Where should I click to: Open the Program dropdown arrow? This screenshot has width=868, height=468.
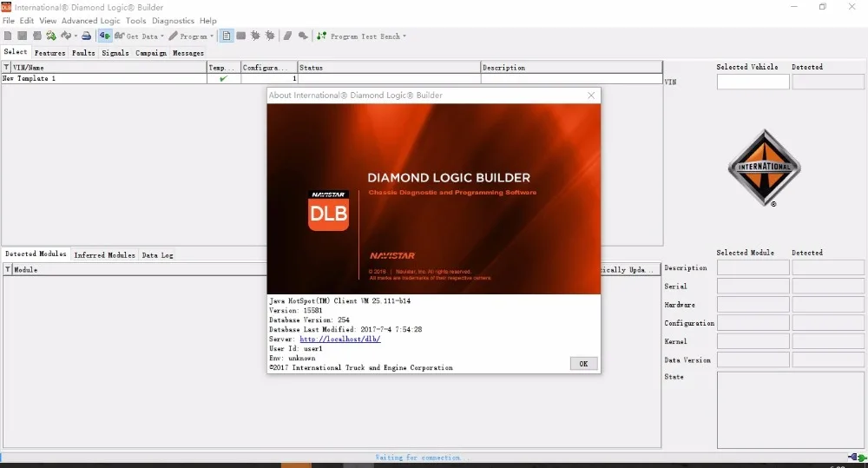coord(212,36)
